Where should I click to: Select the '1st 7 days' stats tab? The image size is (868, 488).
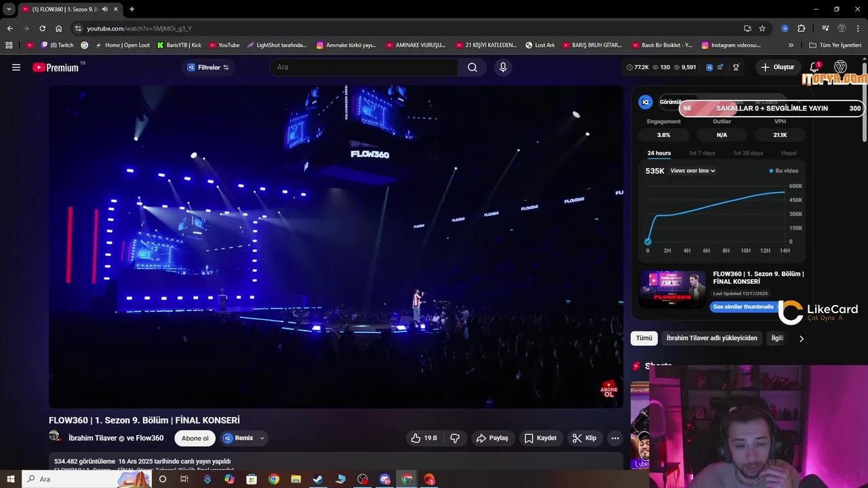tap(702, 153)
